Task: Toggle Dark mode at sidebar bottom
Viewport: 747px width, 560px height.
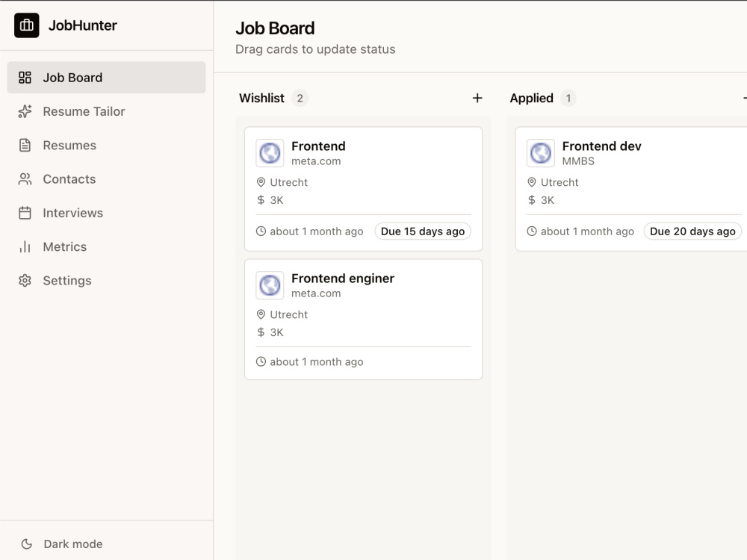Action: point(62,544)
